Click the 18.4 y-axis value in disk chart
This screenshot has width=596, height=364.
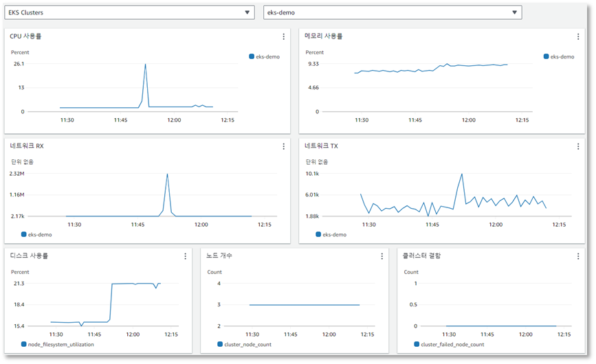(x=19, y=304)
